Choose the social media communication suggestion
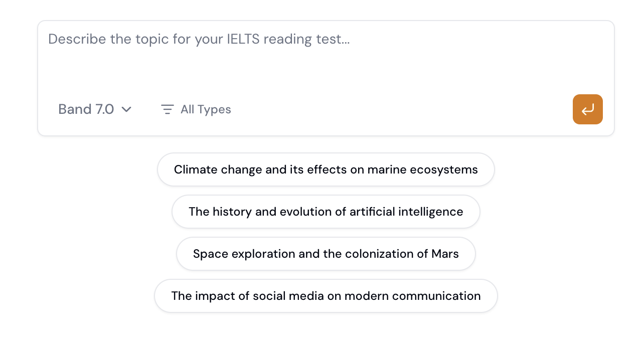Image resolution: width=644 pixels, height=342 pixels. [x=326, y=296]
